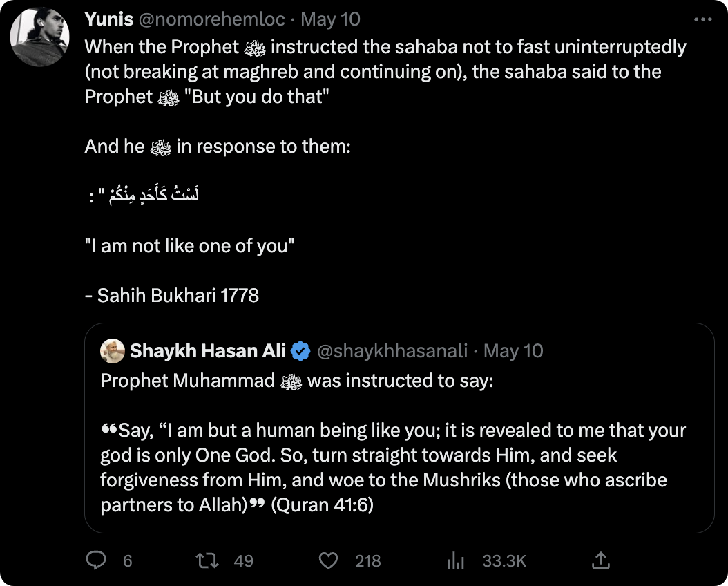Viewport: 728px width, 586px height.
Task: Like the tweet with heart icon
Action: (x=332, y=560)
